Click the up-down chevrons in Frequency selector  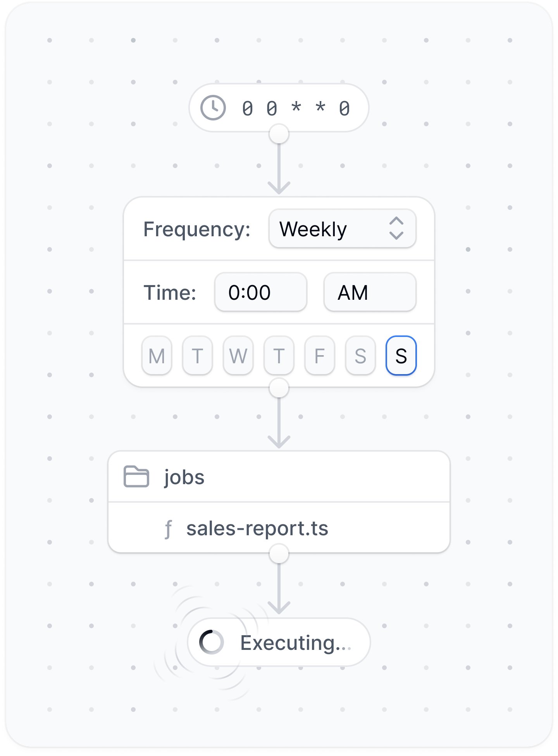(396, 229)
